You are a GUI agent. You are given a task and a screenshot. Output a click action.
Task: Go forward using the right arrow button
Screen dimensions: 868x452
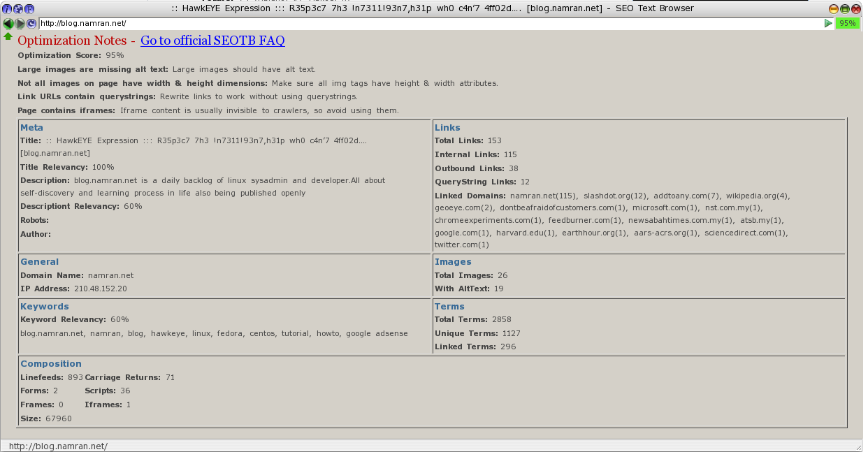coord(20,23)
